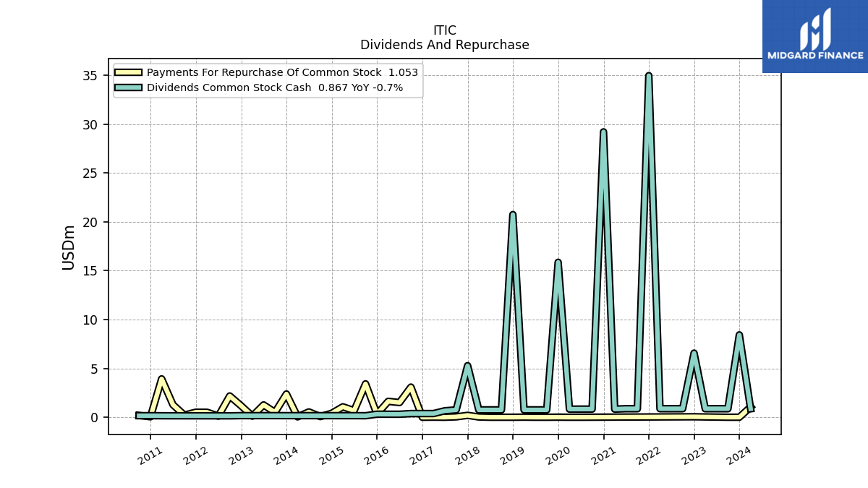Click the 2020 x-axis tick label
868x488 pixels.
pyautogui.click(x=558, y=455)
